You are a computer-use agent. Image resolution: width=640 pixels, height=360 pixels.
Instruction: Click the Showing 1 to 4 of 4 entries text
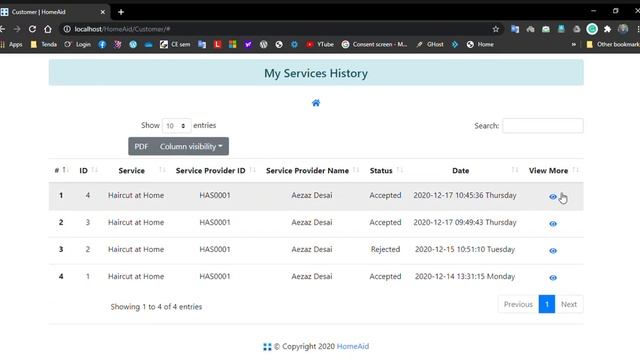(x=156, y=307)
